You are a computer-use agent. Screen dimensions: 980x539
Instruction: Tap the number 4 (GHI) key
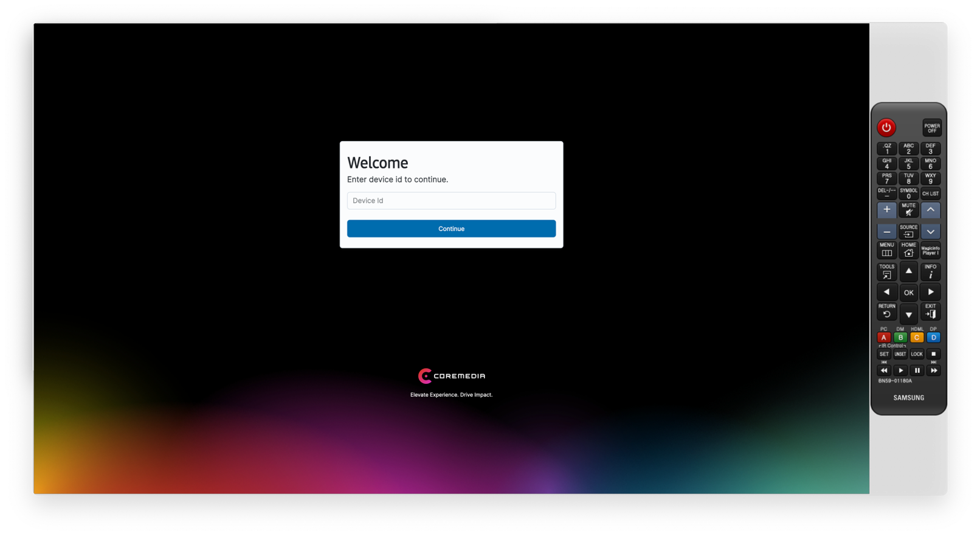click(886, 164)
